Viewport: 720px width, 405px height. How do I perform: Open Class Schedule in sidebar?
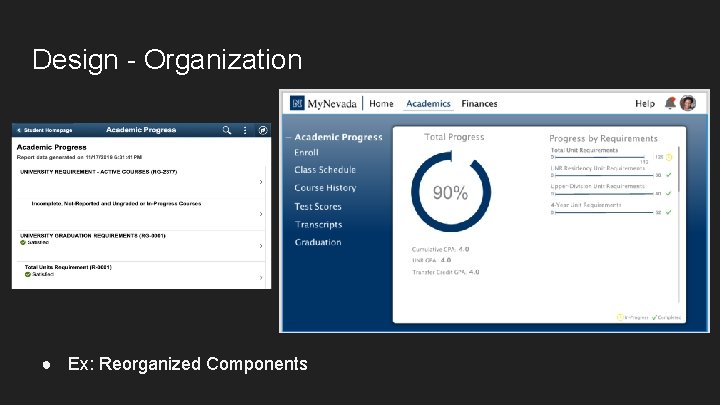[325, 170]
